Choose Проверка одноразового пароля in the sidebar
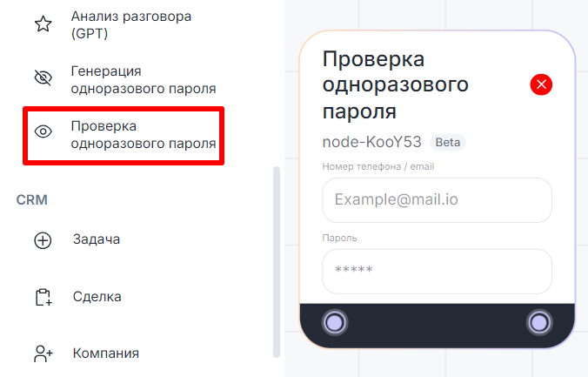The width and height of the screenshot is (588, 377). point(143,134)
